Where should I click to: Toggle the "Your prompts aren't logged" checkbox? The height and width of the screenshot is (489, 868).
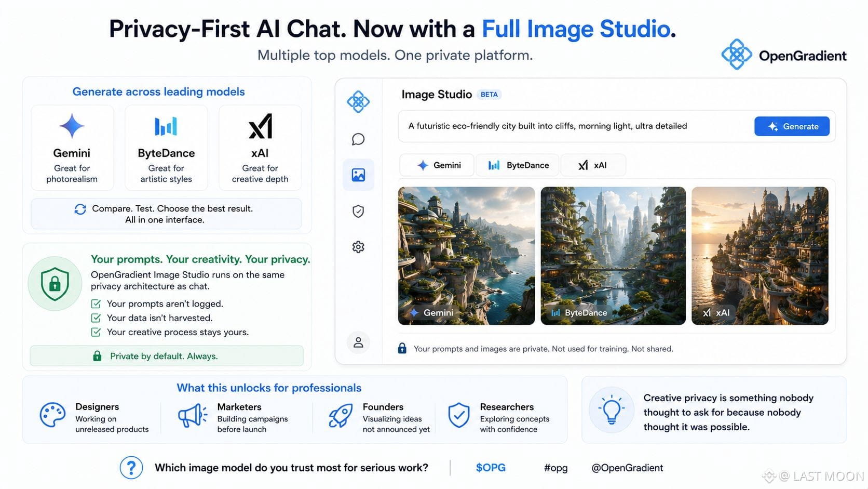tap(96, 303)
